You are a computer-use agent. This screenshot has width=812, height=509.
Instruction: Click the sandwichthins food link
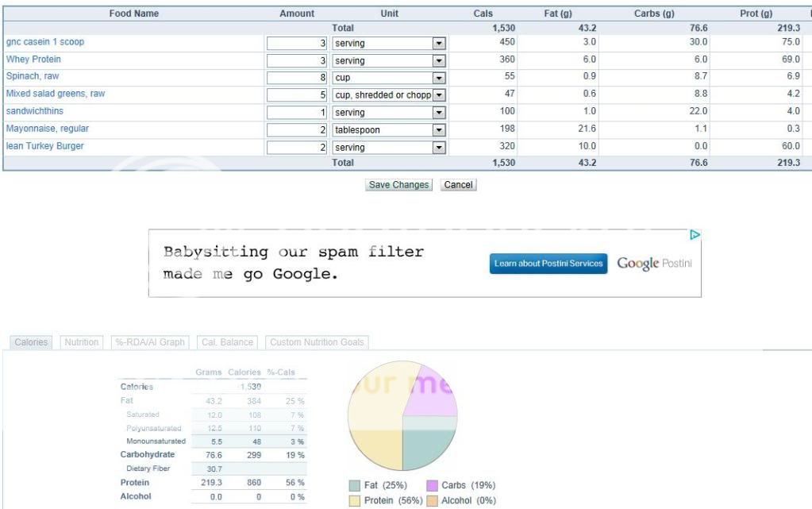coord(35,111)
